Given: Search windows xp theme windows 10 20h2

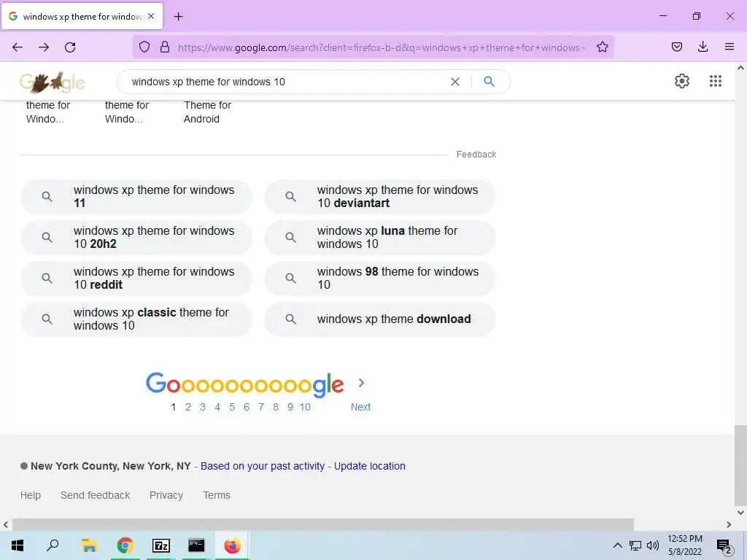Looking at the screenshot, I should (136, 237).
